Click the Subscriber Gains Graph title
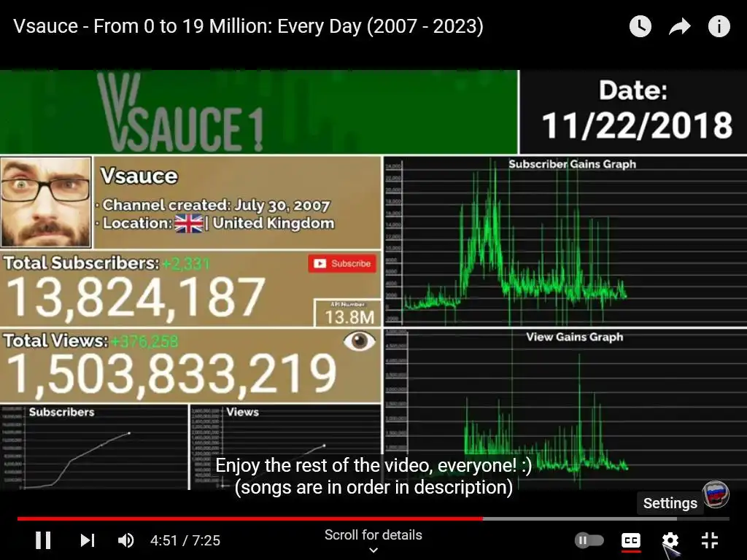Screen dimensions: 747x560 [572, 164]
